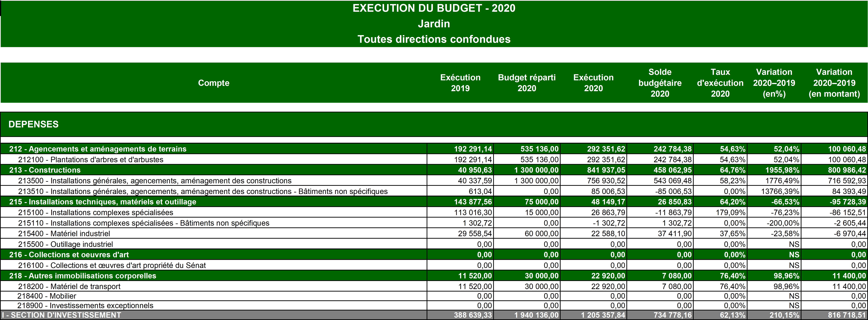Click 215400 - Matériel industriel row
868x320 pixels.
[x=64, y=233]
